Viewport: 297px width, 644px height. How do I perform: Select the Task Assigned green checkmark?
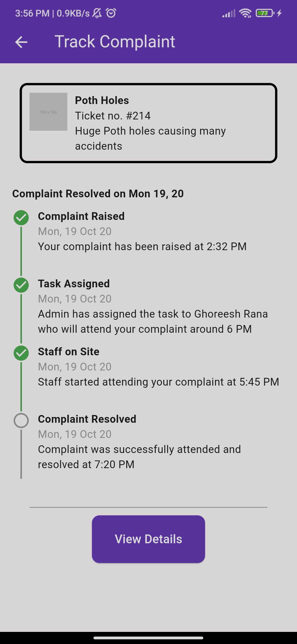(21, 285)
